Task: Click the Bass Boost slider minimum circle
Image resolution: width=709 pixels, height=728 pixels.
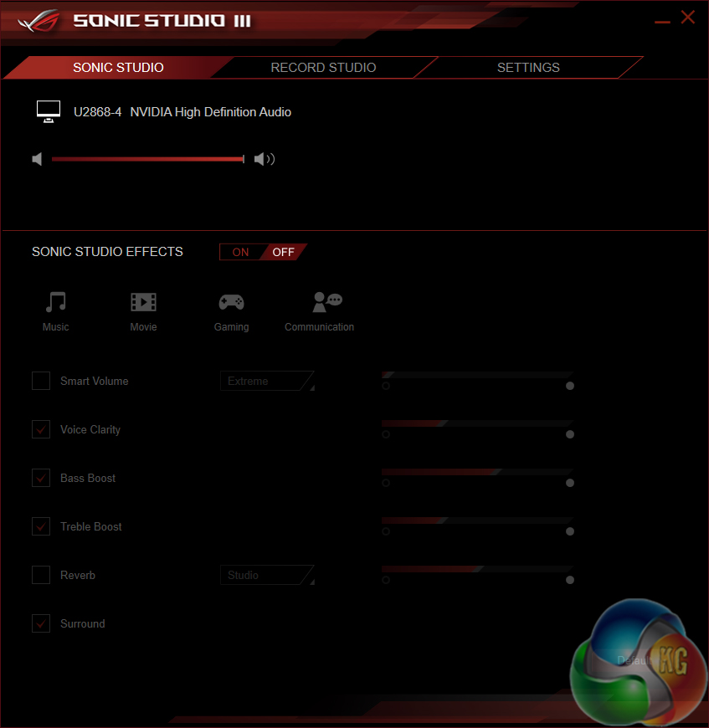Action: pyautogui.click(x=385, y=483)
